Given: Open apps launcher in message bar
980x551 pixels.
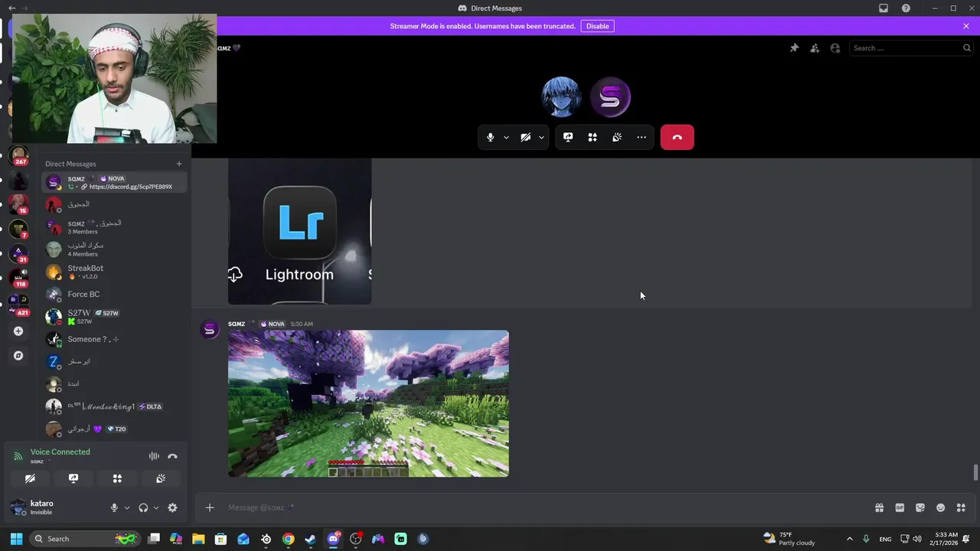Looking at the screenshot, I should pos(961,507).
